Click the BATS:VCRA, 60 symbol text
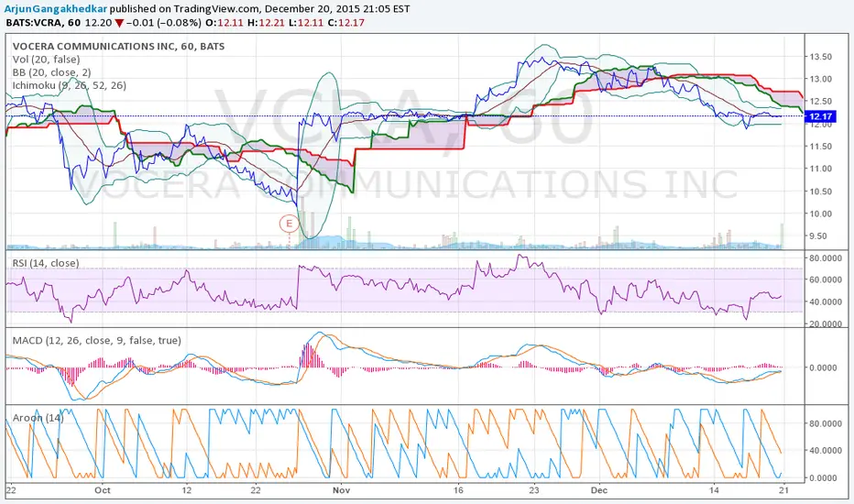This screenshot has width=854, height=504. [x=44, y=23]
